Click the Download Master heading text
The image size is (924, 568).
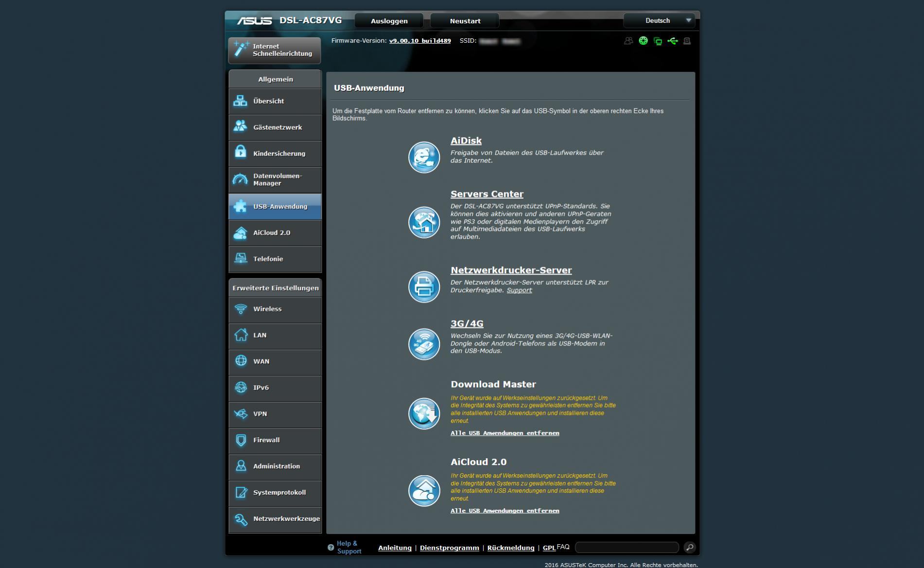click(493, 384)
